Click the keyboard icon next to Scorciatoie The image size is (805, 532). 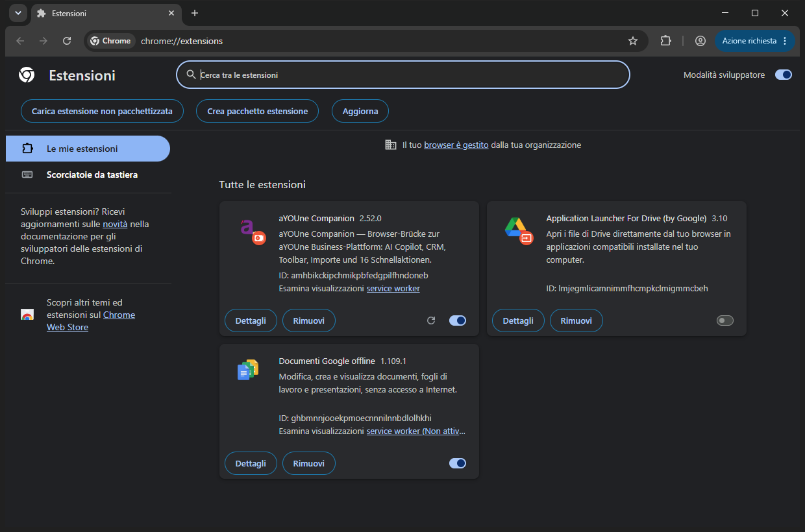point(27,175)
